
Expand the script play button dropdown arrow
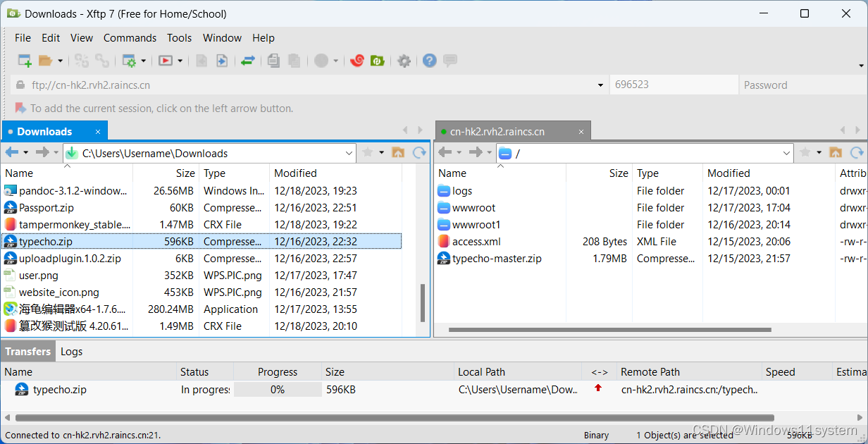(x=180, y=61)
